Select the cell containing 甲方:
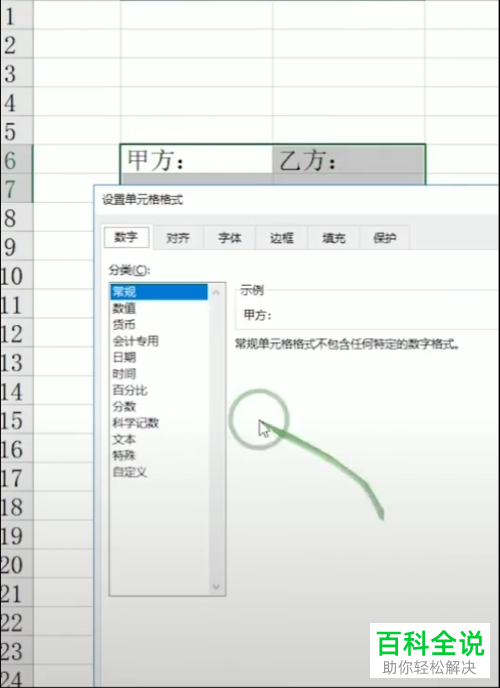This screenshot has height=688, width=500. 196,159
